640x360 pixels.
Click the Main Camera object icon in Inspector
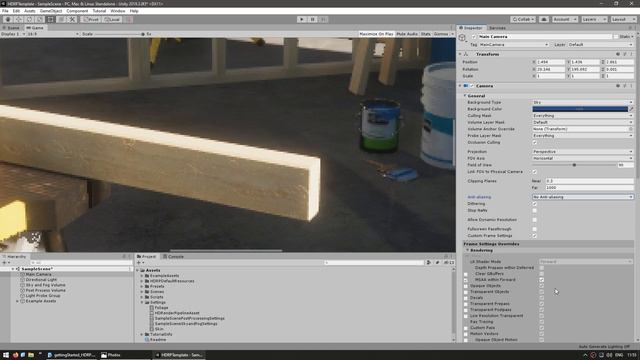[x=462, y=38]
